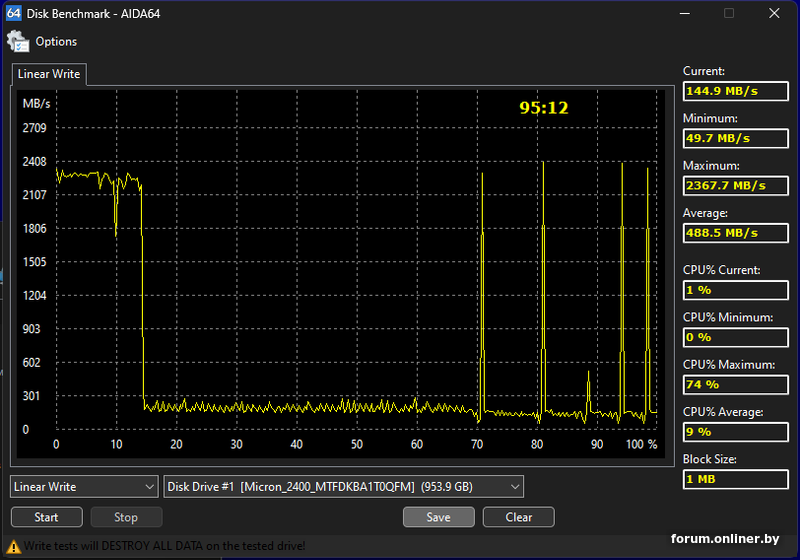Viewport: 800px width, 560px height.
Task: Click the Average 488.5 MB/s value box
Action: click(735, 233)
